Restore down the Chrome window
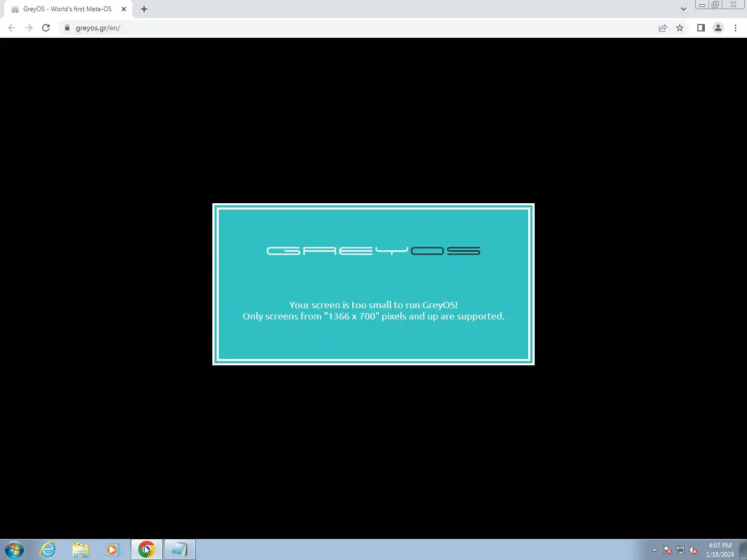The image size is (747, 560). coord(716,4)
